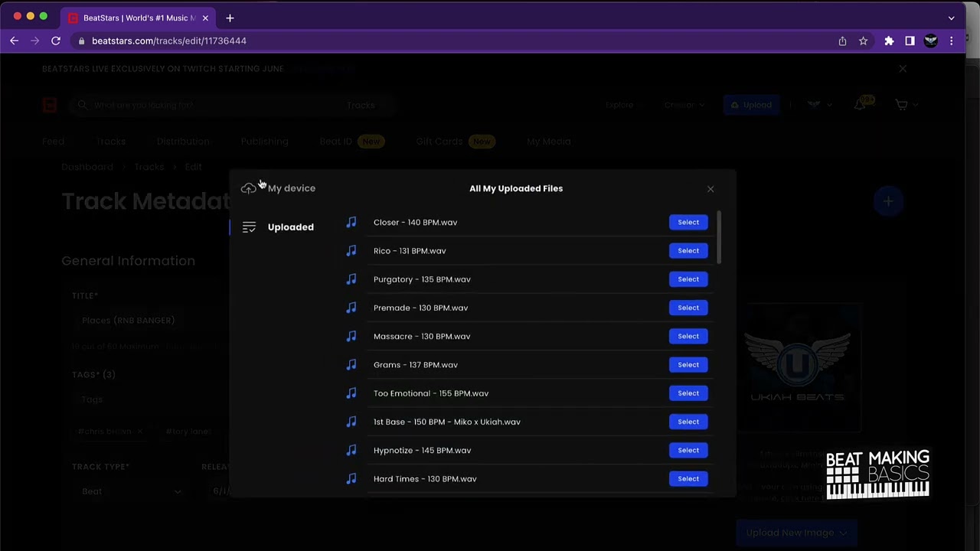Open the Track Type dropdown

point(130,491)
